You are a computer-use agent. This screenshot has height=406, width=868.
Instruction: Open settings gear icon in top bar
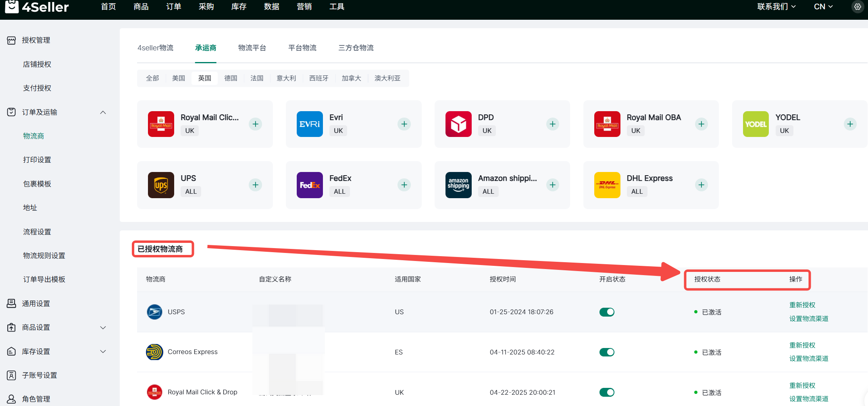click(858, 7)
